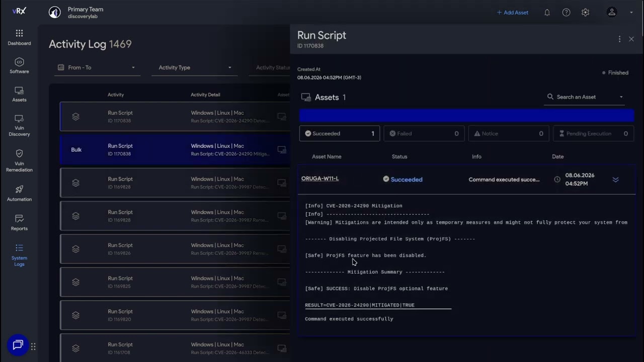
Task: Open the Activity Type dropdown
Action: (194, 67)
